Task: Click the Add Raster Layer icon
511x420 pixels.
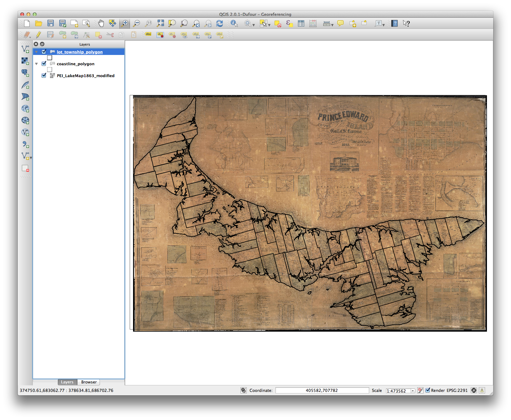Action: [x=25, y=61]
